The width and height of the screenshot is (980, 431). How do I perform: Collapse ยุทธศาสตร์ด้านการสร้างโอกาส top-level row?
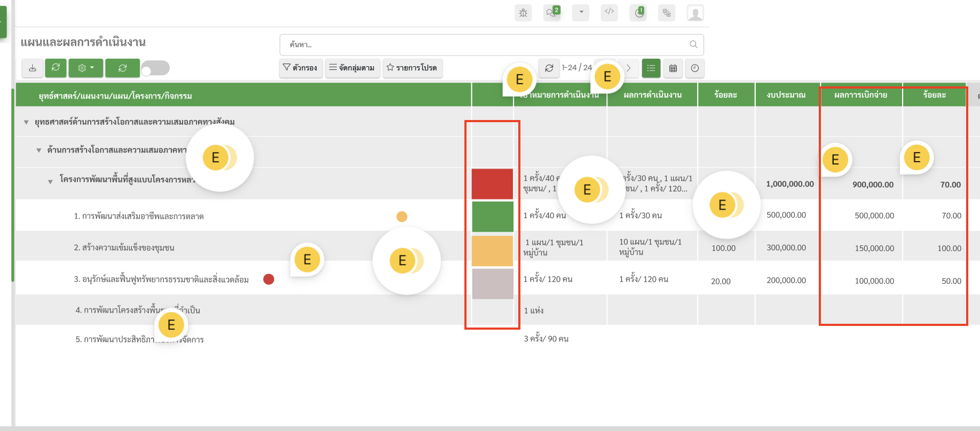[26, 122]
